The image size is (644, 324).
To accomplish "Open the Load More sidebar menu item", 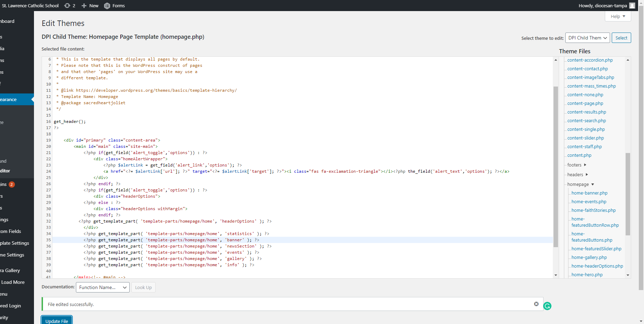I will click(13, 282).
